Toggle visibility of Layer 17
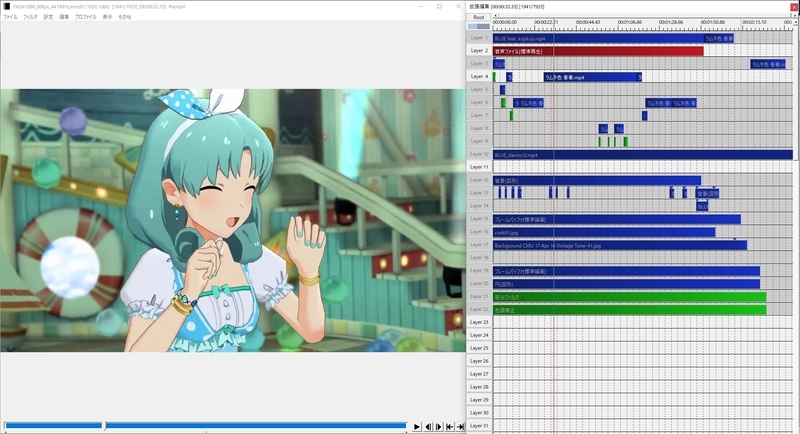Screen dimensions: 800x434 coord(479,245)
